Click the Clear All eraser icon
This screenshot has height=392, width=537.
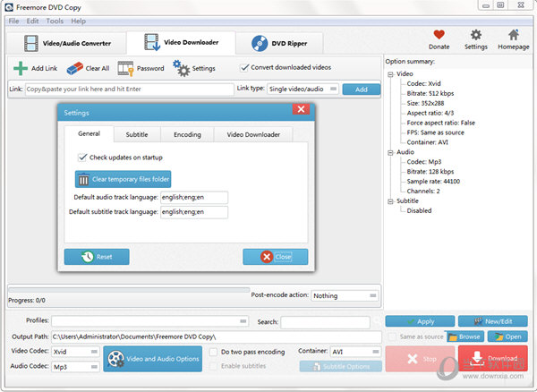click(x=74, y=68)
